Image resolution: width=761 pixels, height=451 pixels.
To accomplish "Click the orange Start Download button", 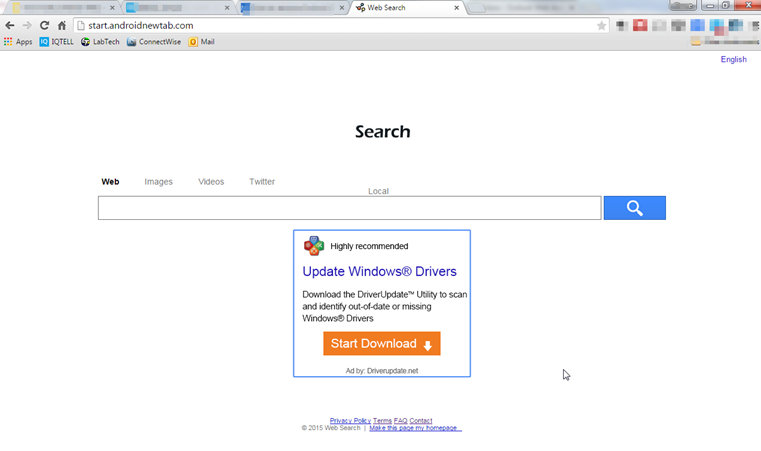I will 382,344.
